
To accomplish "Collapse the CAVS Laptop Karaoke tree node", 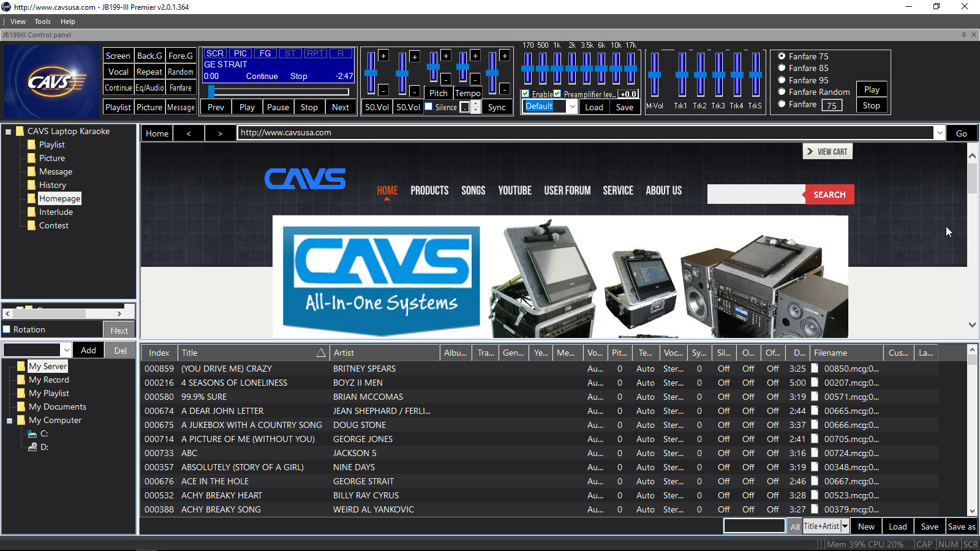I will click(9, 132).
